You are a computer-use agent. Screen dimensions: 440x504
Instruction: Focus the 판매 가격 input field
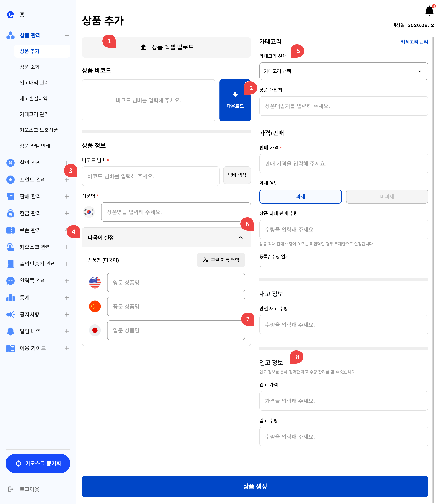pyautogui.click(x=344, y=164)
